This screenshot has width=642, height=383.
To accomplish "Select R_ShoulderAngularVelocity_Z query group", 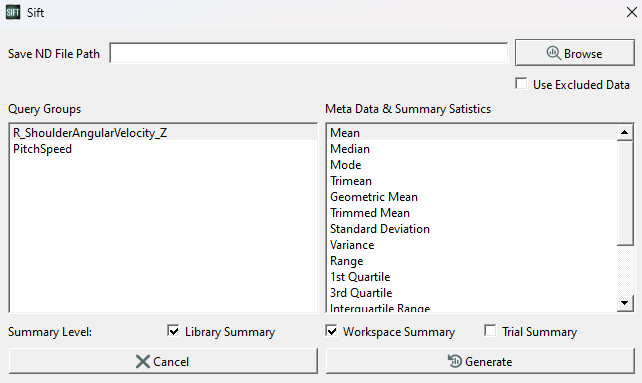I will click(163, 133).
